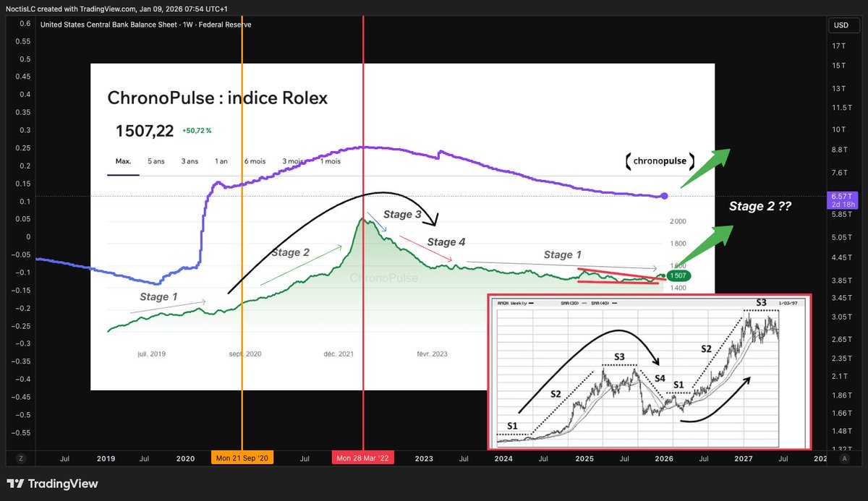The width and height of the screenshot is (868, 501).
Task: Click the 0.25 label on the left scale
Action: tap(22, 147)
